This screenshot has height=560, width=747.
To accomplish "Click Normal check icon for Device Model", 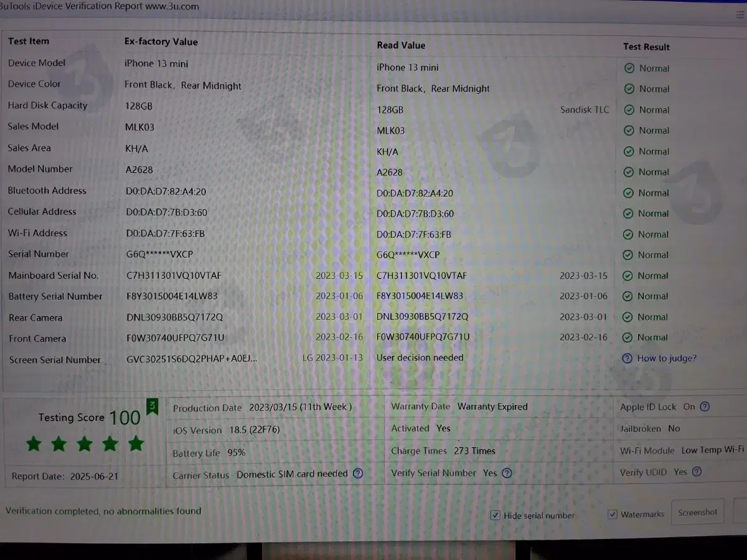I will point(629,68).
